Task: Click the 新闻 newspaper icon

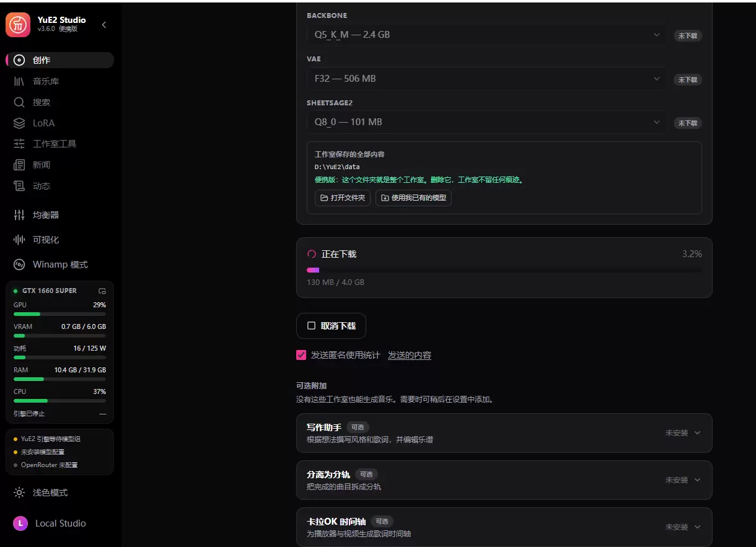Action: pos(19,165)
